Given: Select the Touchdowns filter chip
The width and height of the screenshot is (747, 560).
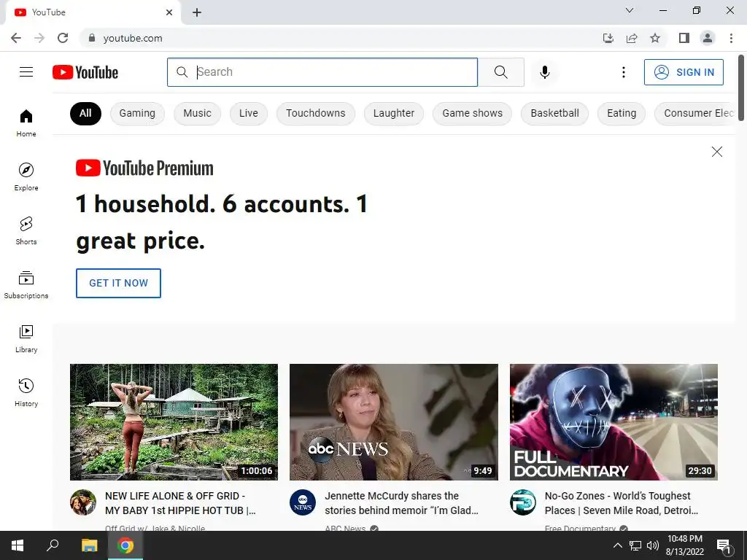Looking at the screenshot, I should click(315, 113).
